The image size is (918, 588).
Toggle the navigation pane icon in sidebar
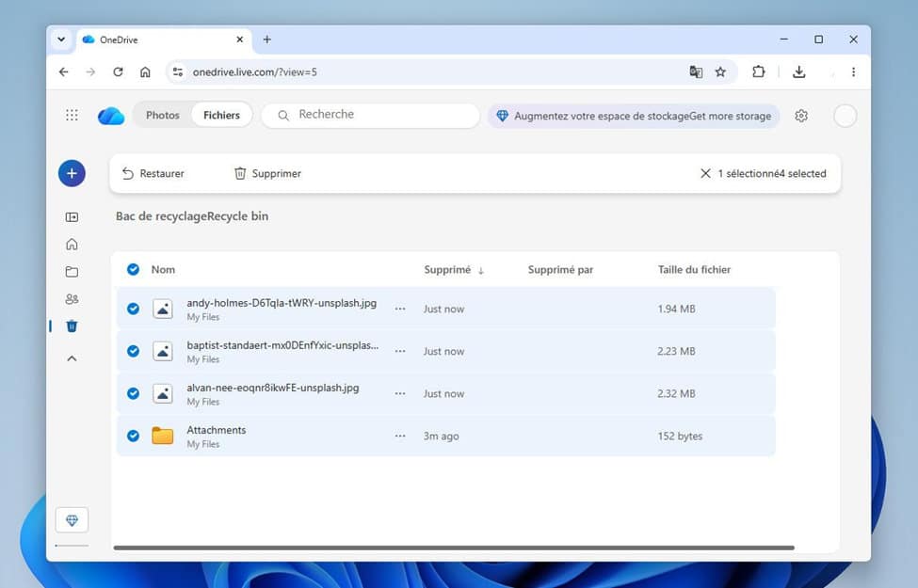coord(72,217)
